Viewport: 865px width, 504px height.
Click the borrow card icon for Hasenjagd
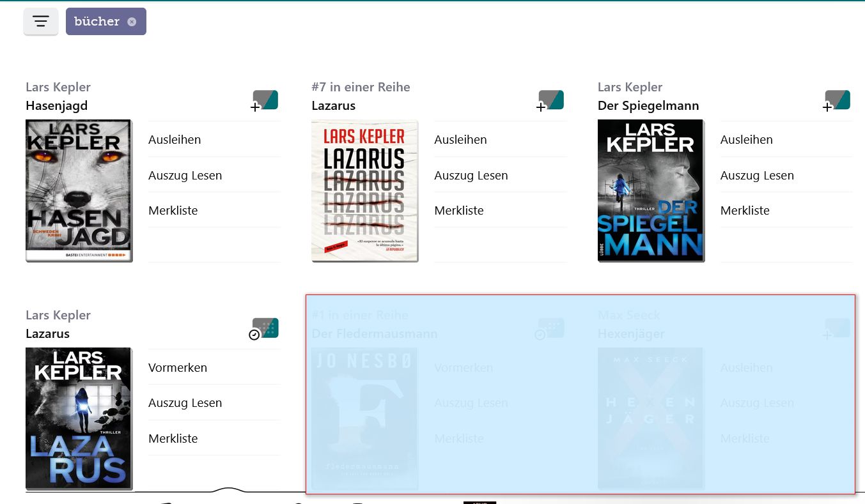(x=265, y=100)
